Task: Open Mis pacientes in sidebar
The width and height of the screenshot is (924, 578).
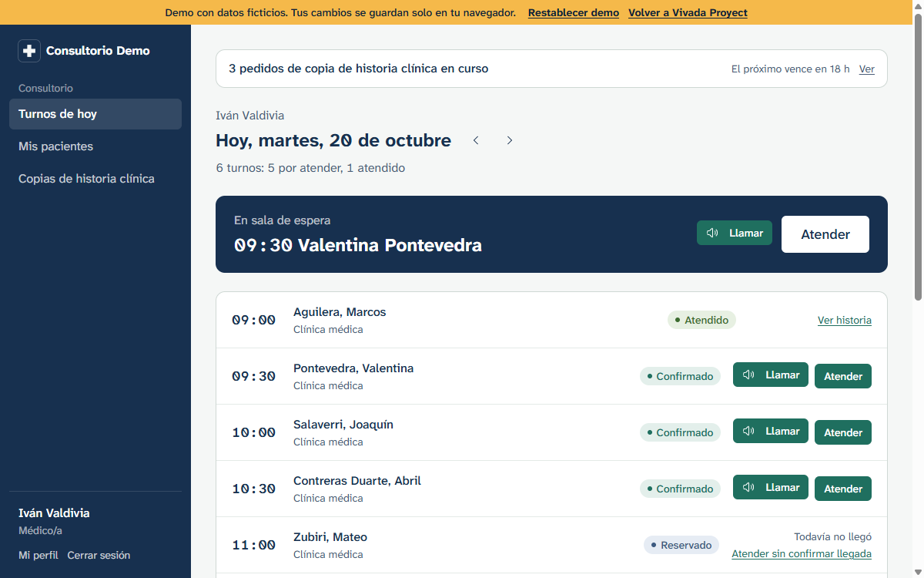Action: point(95,146)
